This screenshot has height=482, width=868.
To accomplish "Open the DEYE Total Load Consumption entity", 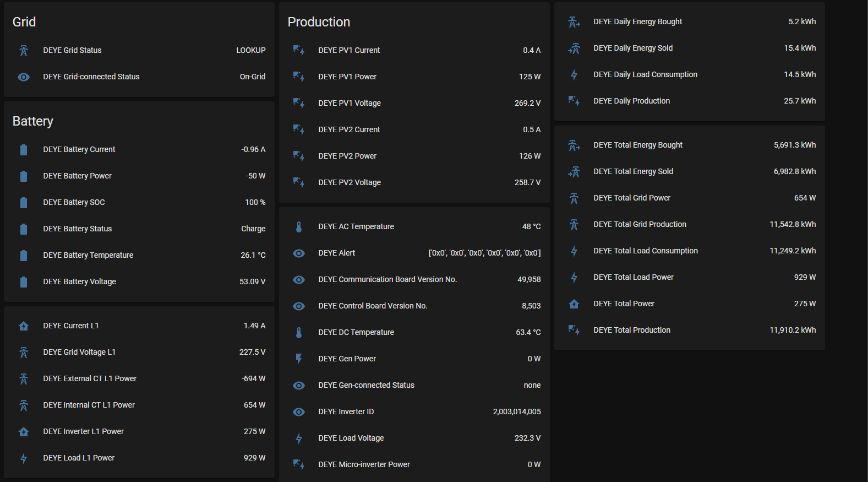I will click(690, 251).
